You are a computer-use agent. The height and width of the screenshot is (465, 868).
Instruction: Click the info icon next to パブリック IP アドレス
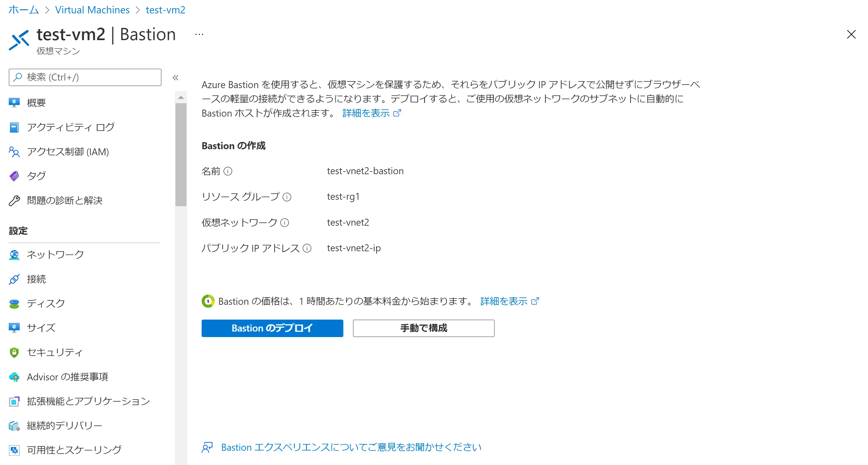coord(307,248)
